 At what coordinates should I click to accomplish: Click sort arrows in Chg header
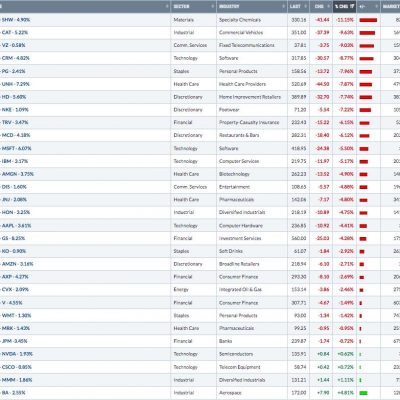click(329, 6)
